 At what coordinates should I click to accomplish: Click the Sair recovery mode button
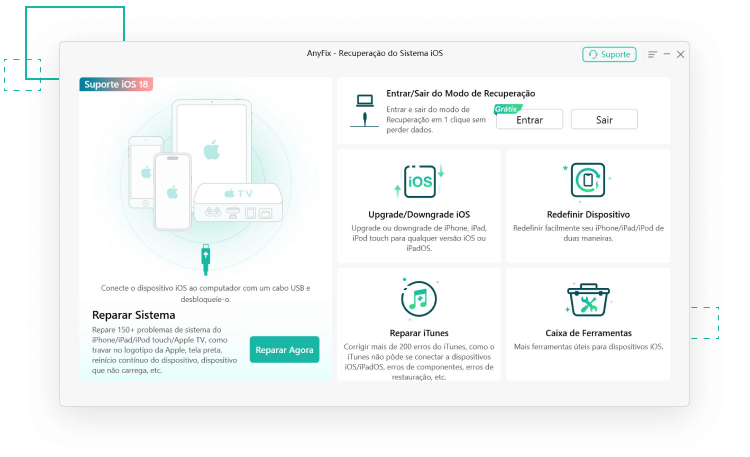(604, 120)
